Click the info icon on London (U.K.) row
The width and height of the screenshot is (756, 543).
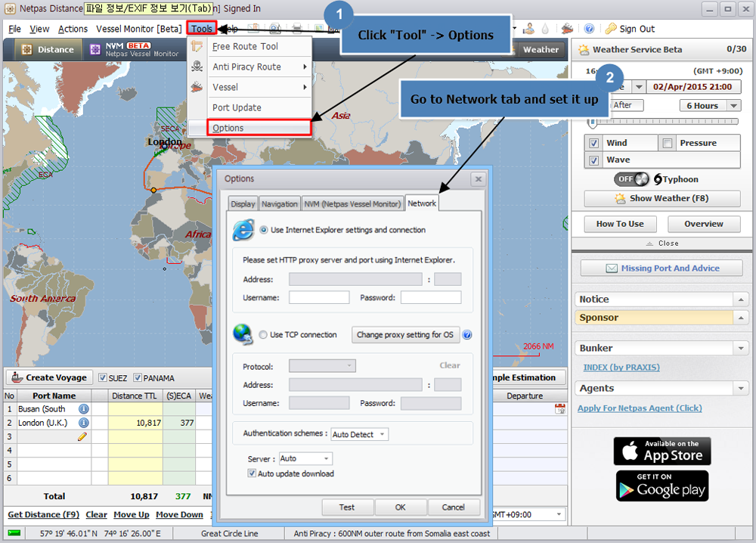coord(83,423)
